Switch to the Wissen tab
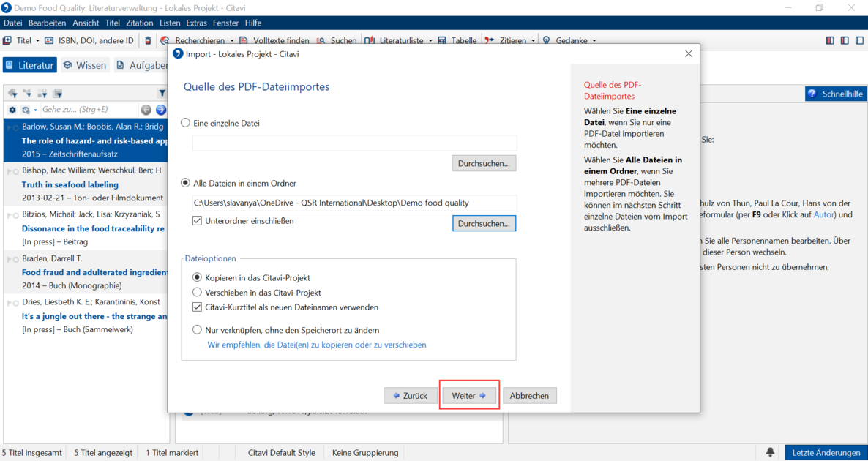 84,65
